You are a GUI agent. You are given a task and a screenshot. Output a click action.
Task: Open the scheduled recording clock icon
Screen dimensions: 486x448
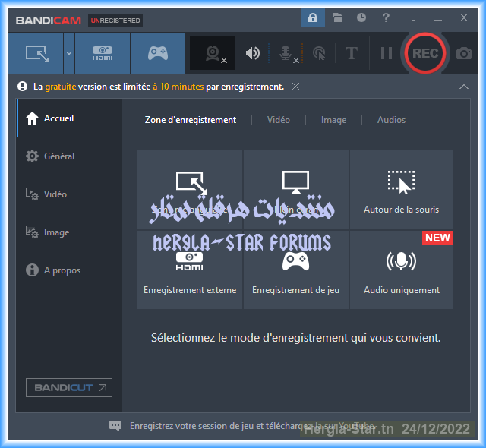pos(361,17)
